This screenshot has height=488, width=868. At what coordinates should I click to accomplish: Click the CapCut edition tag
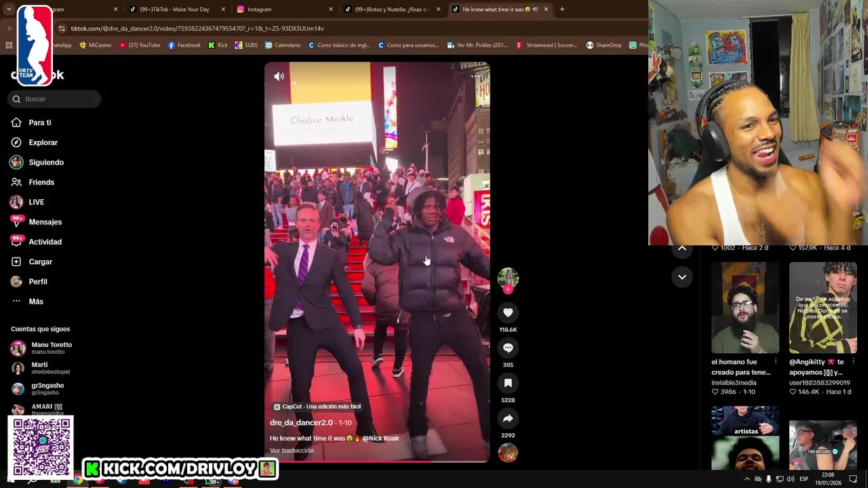coord(317,407)
